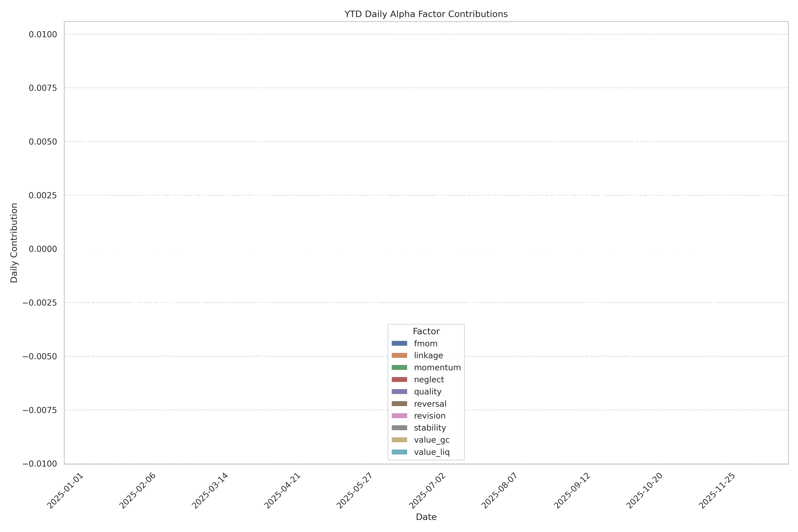This screenshot has width=798, height=532.
Task: Click the Factor legend title
Action: click(426, 331)
